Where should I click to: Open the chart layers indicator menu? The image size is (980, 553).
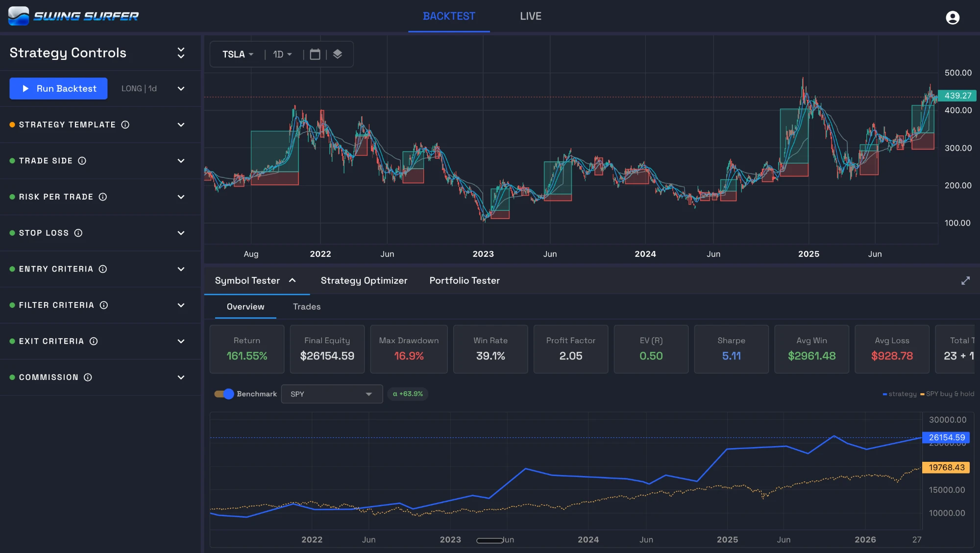click(x=338, y=54)
